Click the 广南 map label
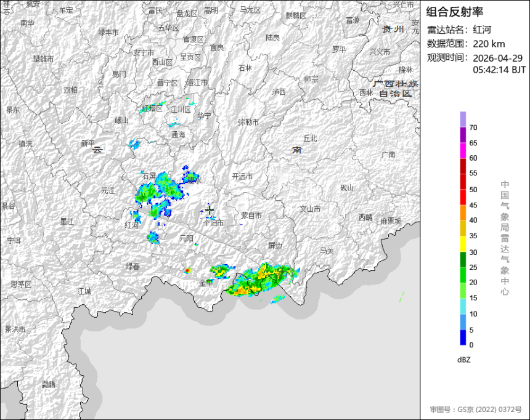This screenshot has width=530, height=420. tap(388, 155)
